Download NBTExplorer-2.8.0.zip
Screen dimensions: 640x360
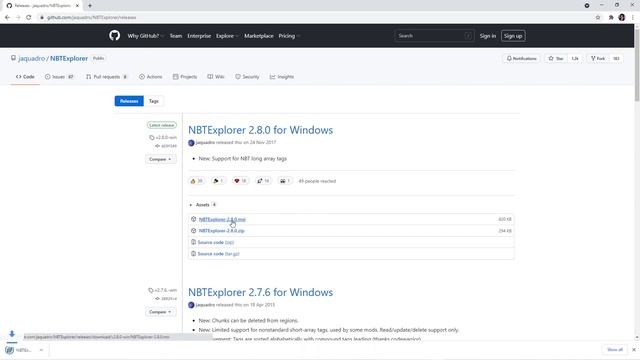point(221,231)
